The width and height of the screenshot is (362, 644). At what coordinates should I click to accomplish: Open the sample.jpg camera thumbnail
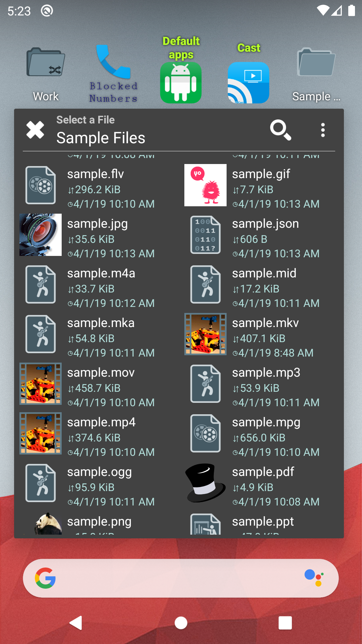tap(41, 235)
